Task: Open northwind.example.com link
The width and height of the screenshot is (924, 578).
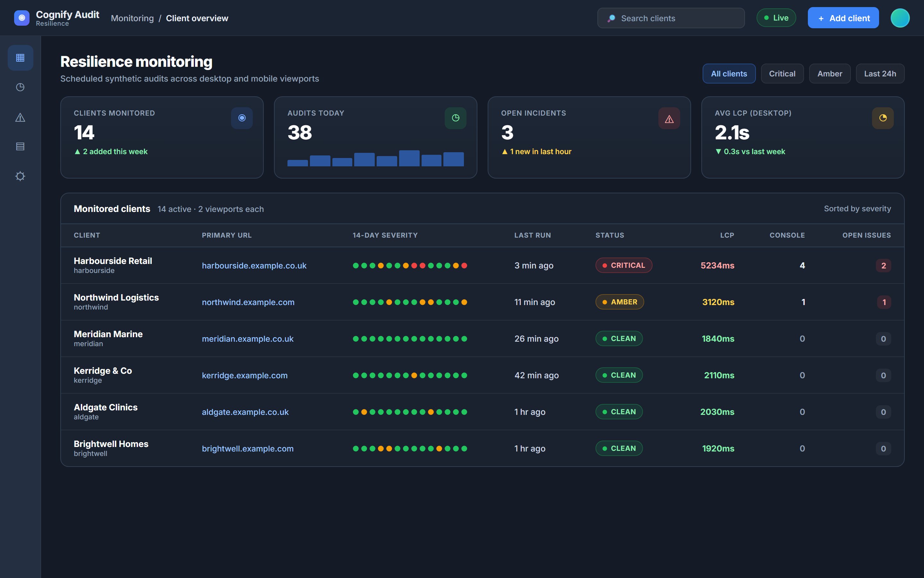Action: point(248,302)
